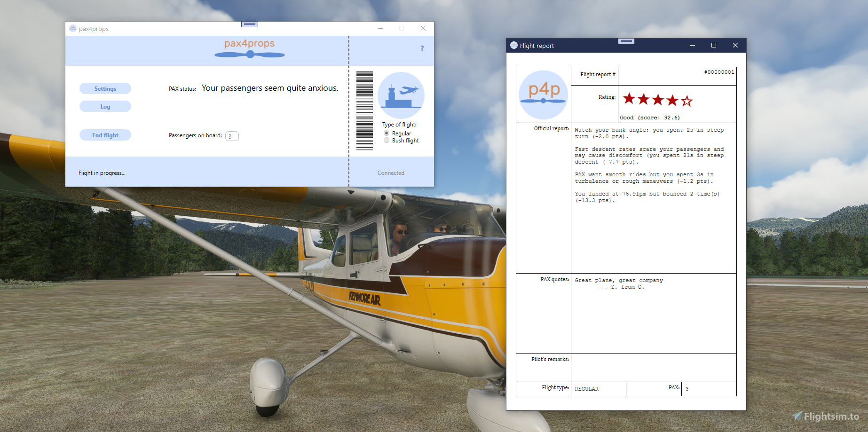868x432 pixels.
Task: Click the question mark help icon
Action: [422, 48]
